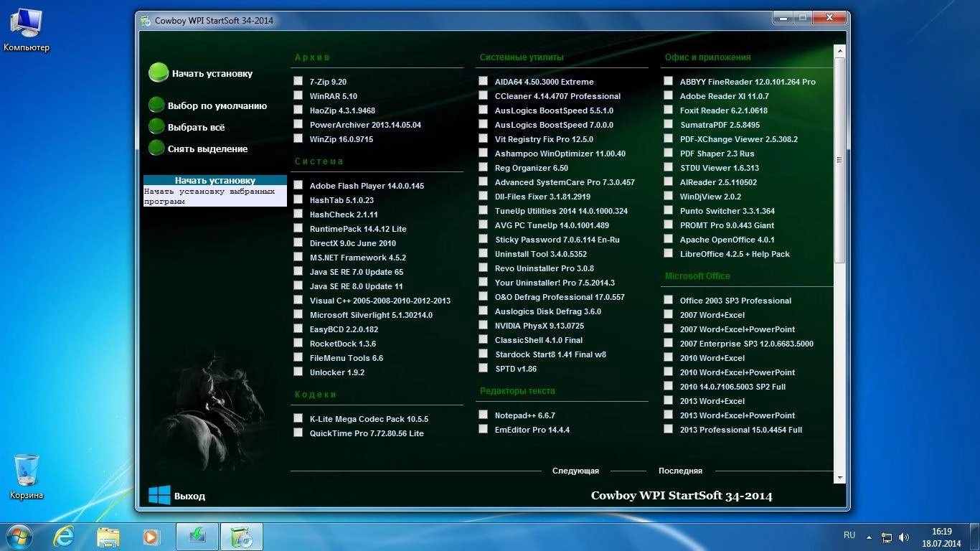This screenshot has width=980, height=551.
Task: Click the taskbar network icon
Action: click(887, 537)
